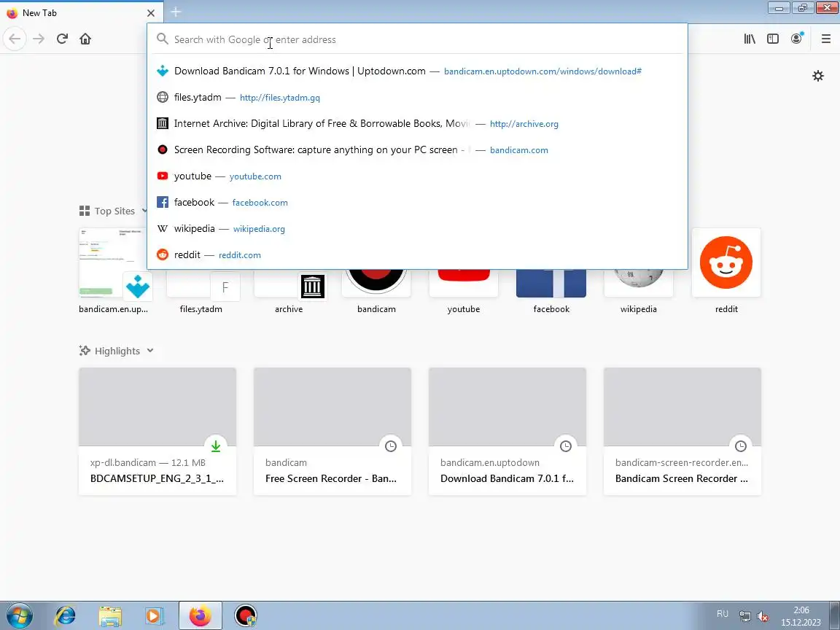
Task: Click the Highlights heading
Action: click(x=117, y=351)
